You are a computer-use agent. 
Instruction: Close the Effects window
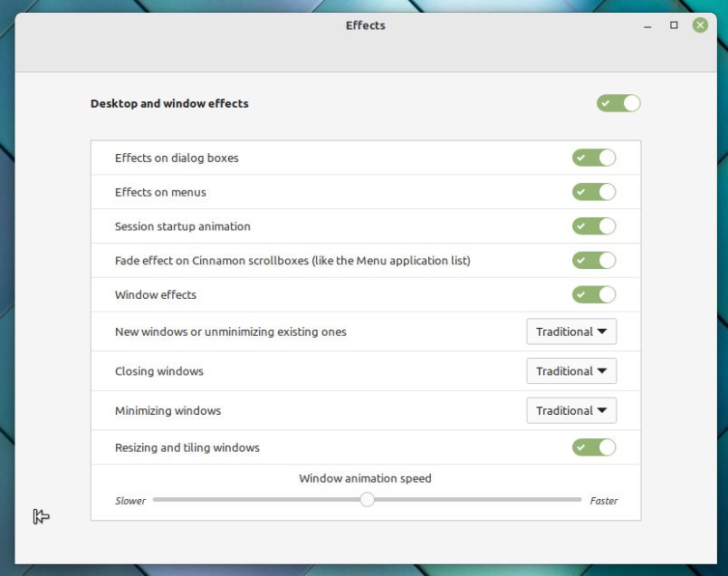tap(700, 25)
